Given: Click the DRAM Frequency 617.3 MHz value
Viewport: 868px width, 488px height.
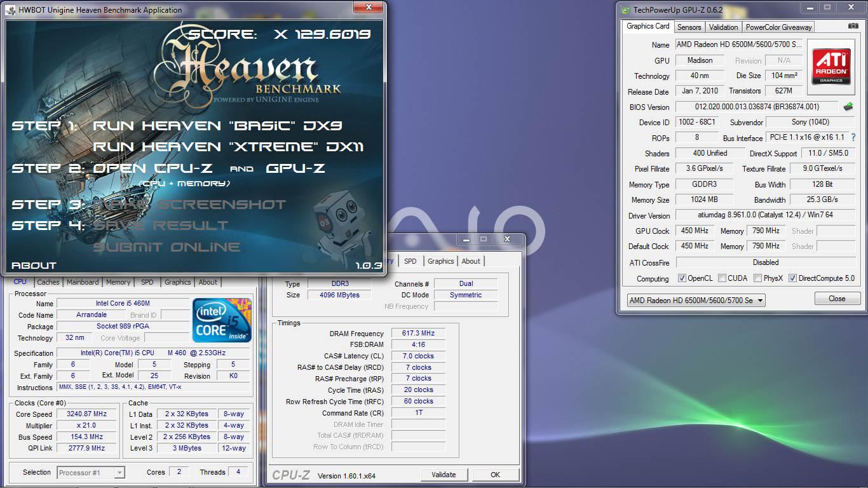Looking at the screenshot, I should [419, 333].
